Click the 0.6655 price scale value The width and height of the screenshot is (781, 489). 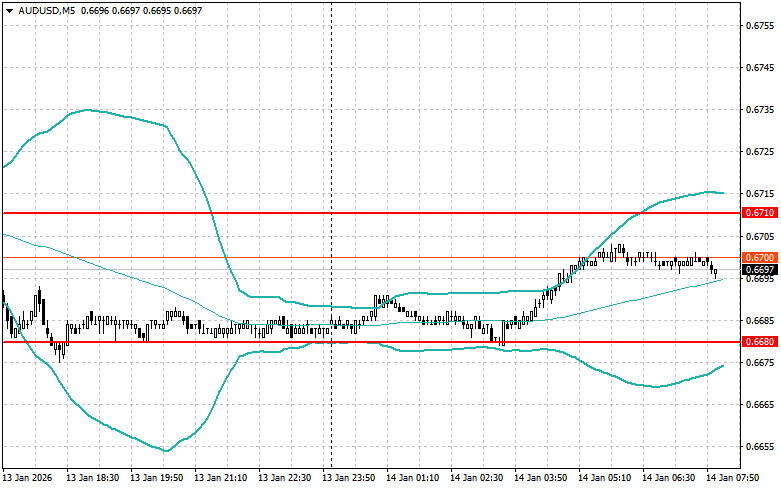tap(760, 446)
